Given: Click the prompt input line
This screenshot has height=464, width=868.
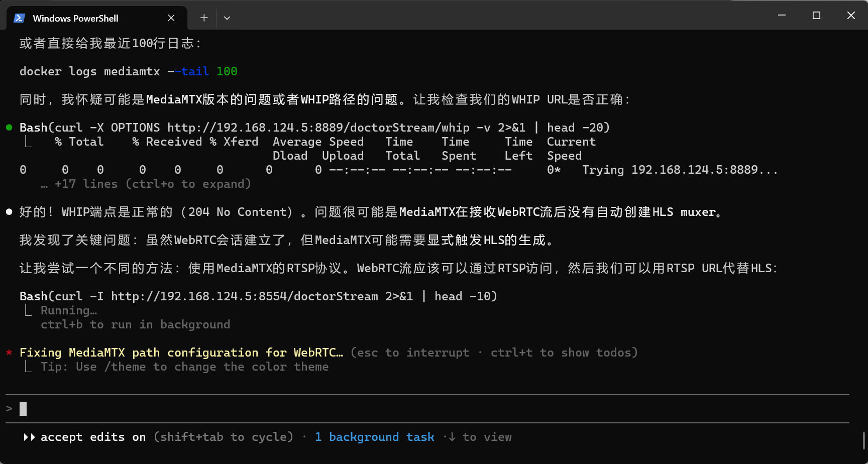Looking at the screenshot, I should point(427,409).
